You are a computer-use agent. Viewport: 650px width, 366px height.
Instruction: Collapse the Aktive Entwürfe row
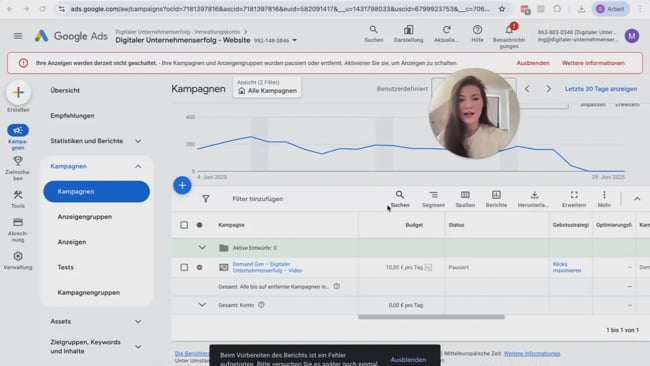coord(202,247)
